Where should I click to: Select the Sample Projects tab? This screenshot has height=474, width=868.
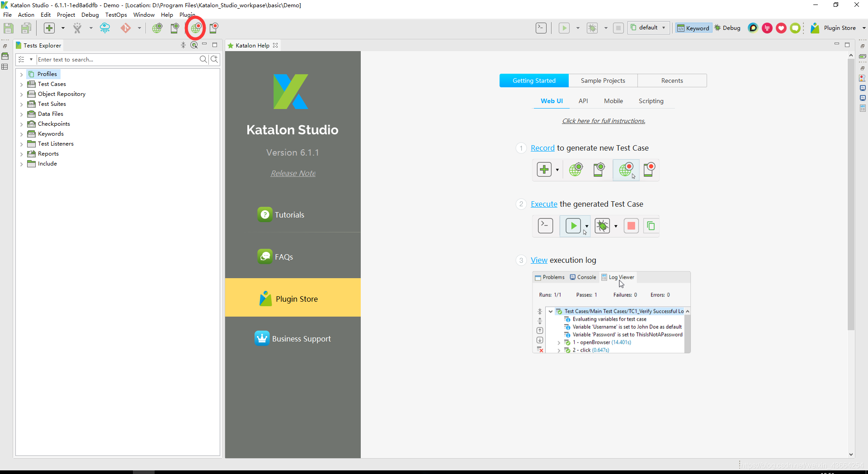603,81
